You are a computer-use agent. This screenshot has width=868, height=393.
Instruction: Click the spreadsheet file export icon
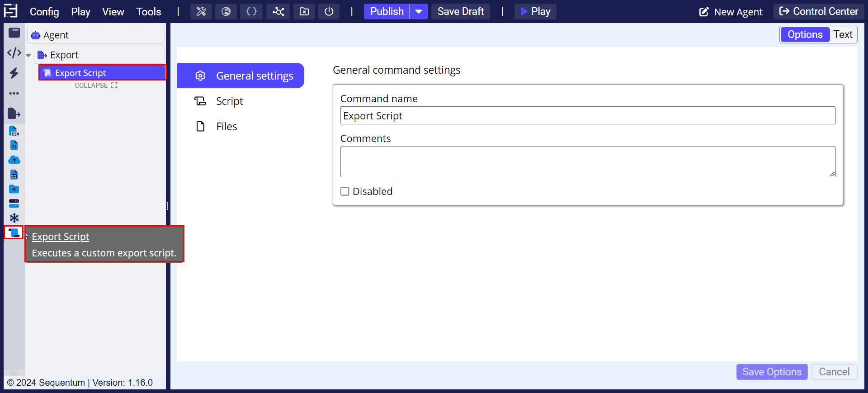[14, 175]
